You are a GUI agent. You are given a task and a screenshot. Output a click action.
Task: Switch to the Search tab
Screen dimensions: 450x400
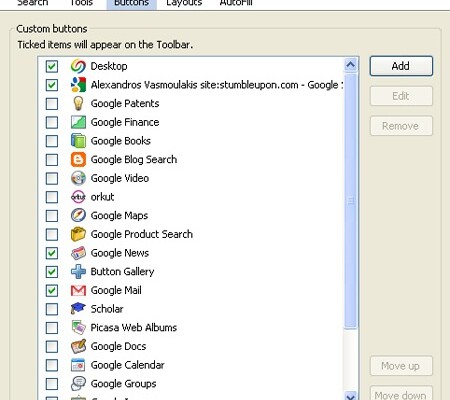click(33, 3)
